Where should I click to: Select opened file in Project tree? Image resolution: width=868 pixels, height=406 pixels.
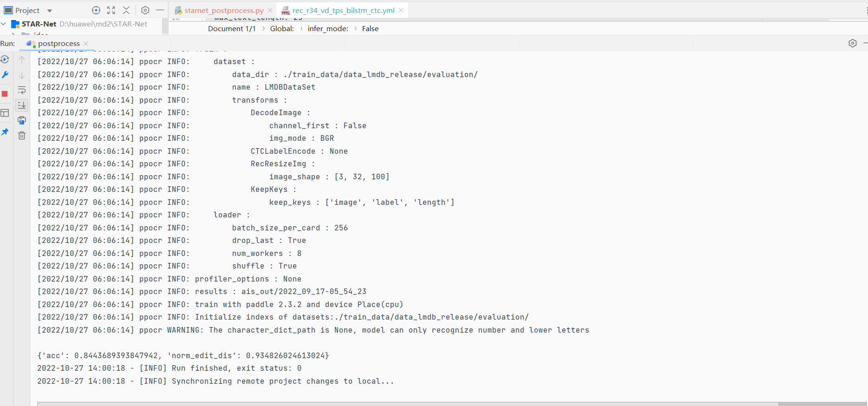96,10
